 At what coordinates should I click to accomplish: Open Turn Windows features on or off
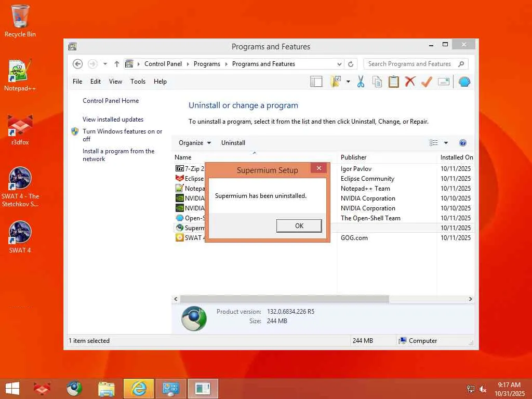[122, 135]
